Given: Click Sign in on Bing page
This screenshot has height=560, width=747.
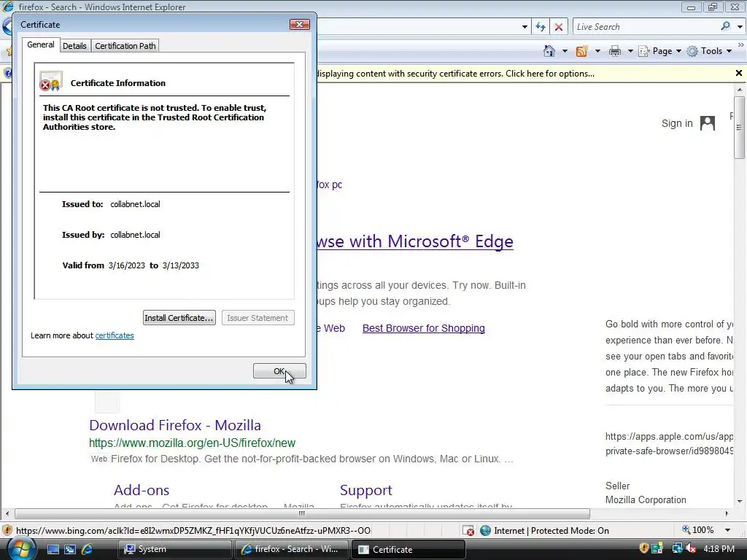Looking at the screenshot, I should [677, 123].
